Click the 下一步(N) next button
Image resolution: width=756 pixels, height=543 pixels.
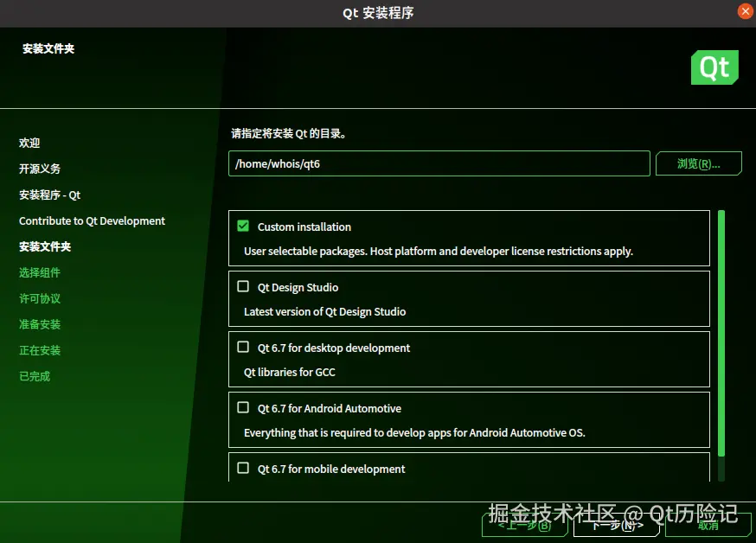click(617, 525)
